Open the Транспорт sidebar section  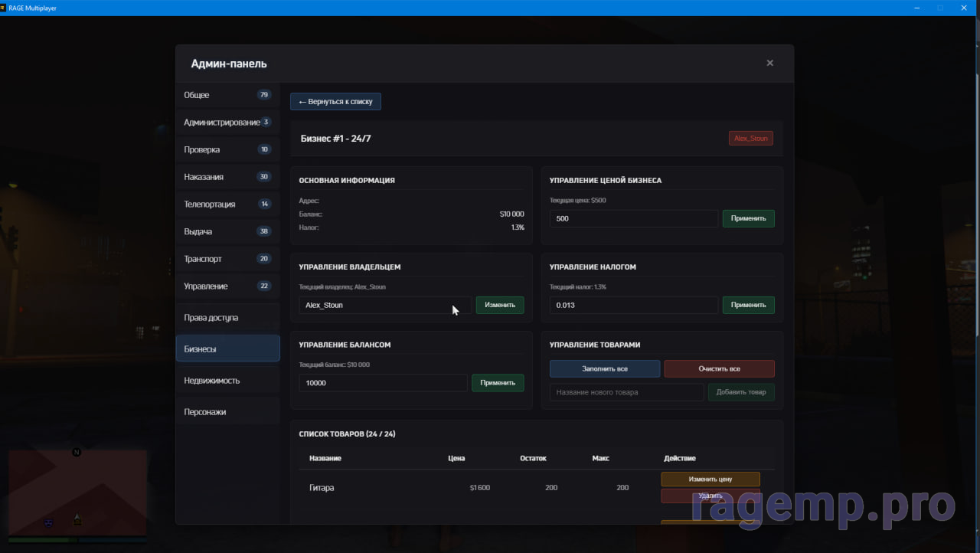227,259
